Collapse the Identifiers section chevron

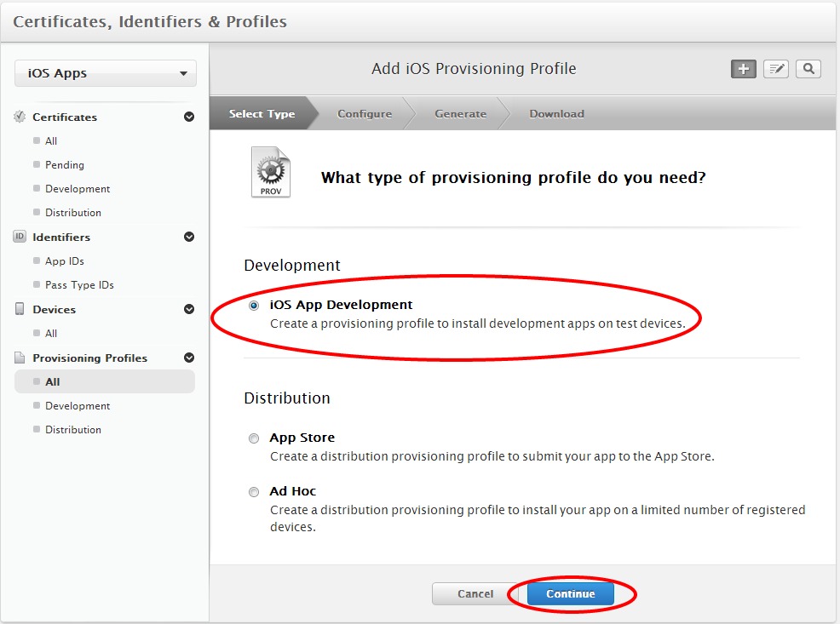tap(189, 237)
